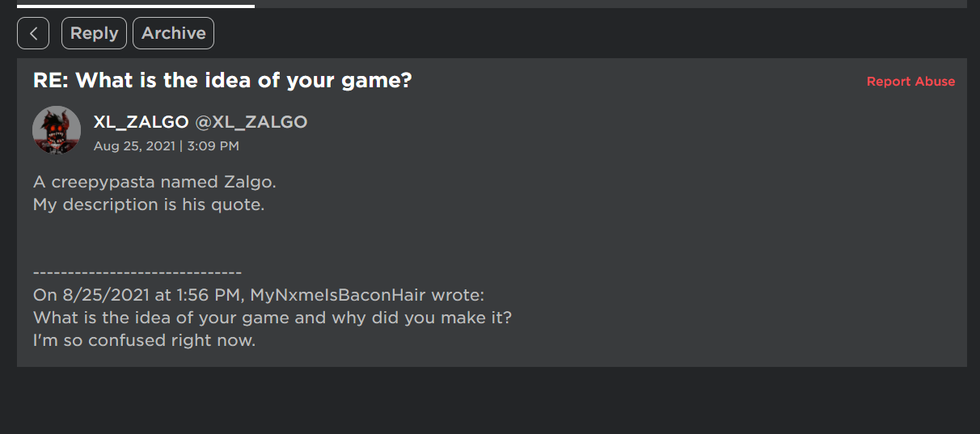This screenshot has width=980, height=434.
Task: Select the active tab with white underline
Action: [x=136, y=4]
